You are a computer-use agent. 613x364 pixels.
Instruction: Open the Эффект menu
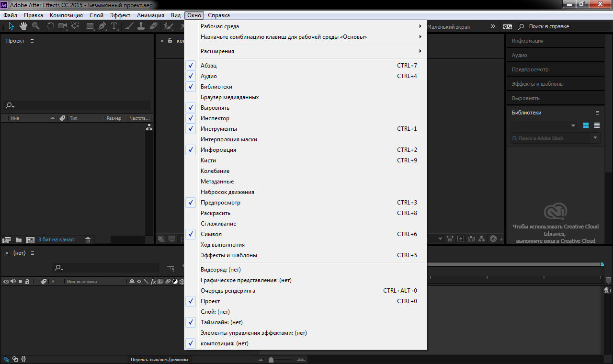point(120,15)
